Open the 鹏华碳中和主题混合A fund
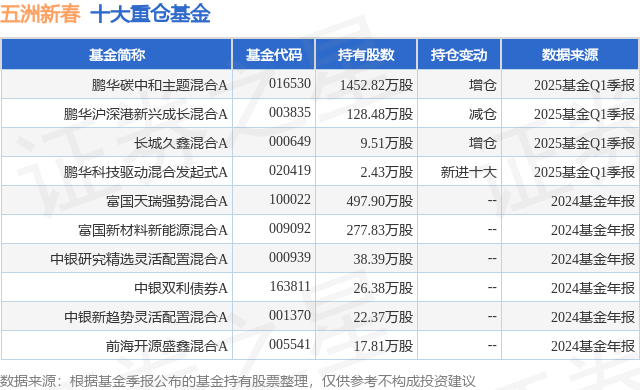This screenshot has width=640, height=390. click(159, 85)
